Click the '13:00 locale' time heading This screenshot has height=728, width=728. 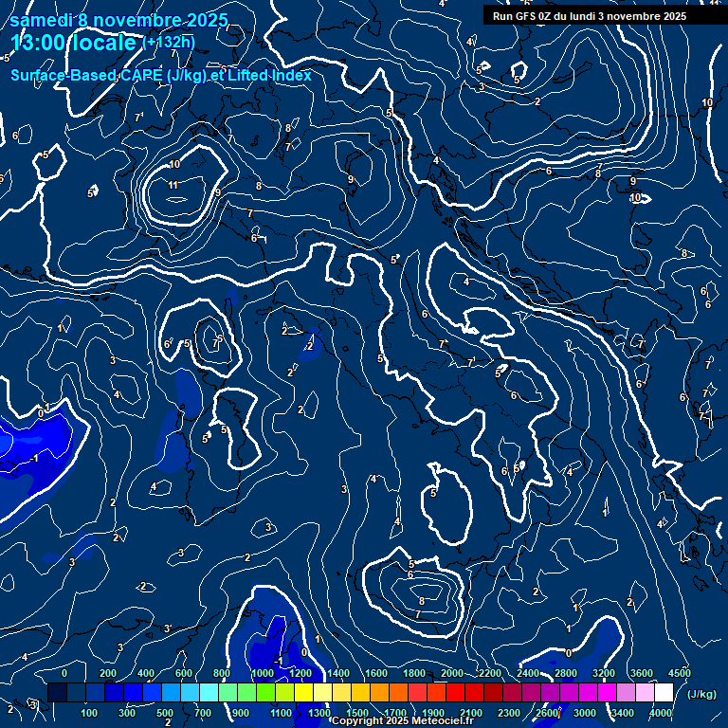[73, 43]
